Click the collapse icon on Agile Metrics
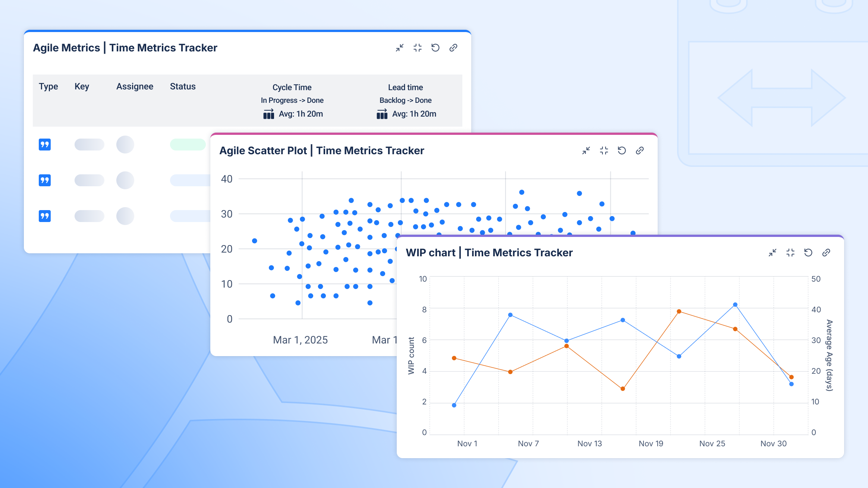 [418, 48]
